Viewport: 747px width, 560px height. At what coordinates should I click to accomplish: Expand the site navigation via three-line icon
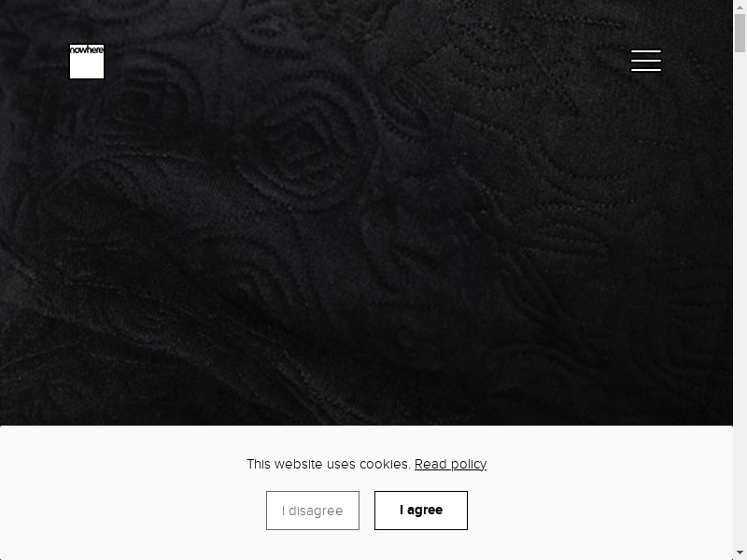pyautogui.click(x=646, y=61)
